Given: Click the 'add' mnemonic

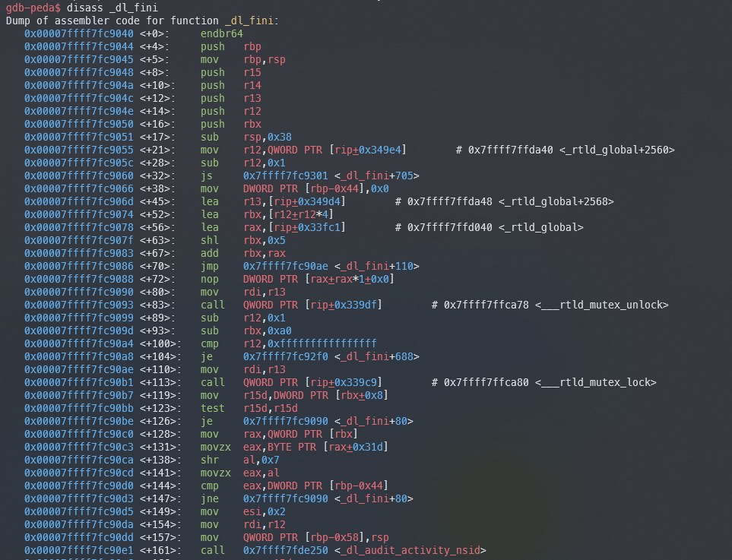Looking at the screenshot, I should (210, 253).
